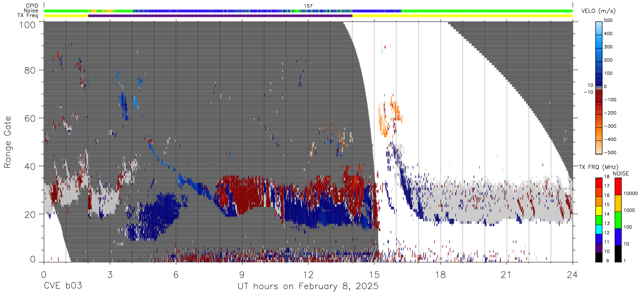The image size is (644, 297).
Task: Click the range gate 80 axis label
Action: point(29,70)
